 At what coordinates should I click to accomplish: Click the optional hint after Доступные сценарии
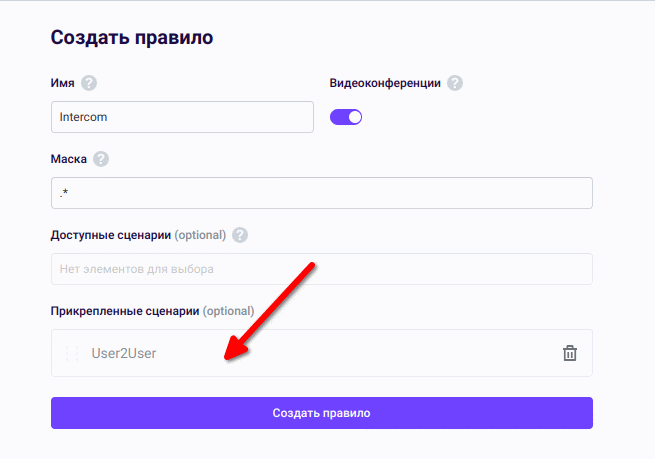tap(200, 235)
